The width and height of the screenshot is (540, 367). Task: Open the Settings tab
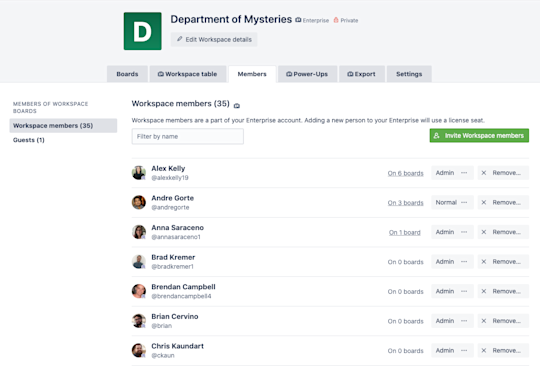[x=409, y=74]
